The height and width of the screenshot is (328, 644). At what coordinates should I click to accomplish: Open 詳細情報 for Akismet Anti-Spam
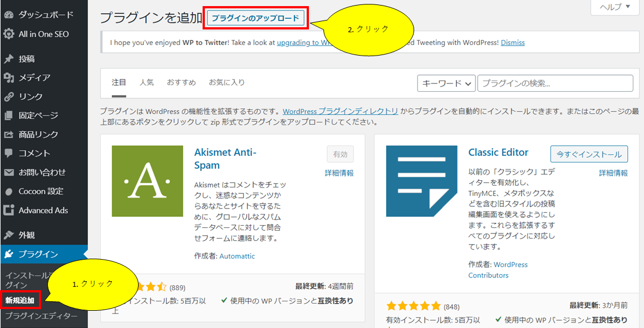[339, 173]
